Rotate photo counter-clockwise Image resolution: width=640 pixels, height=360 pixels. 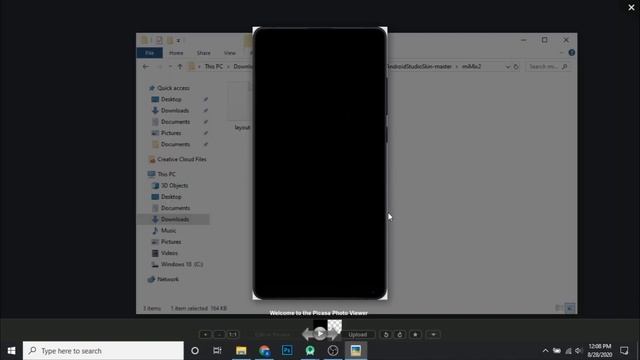click(386, 335)
